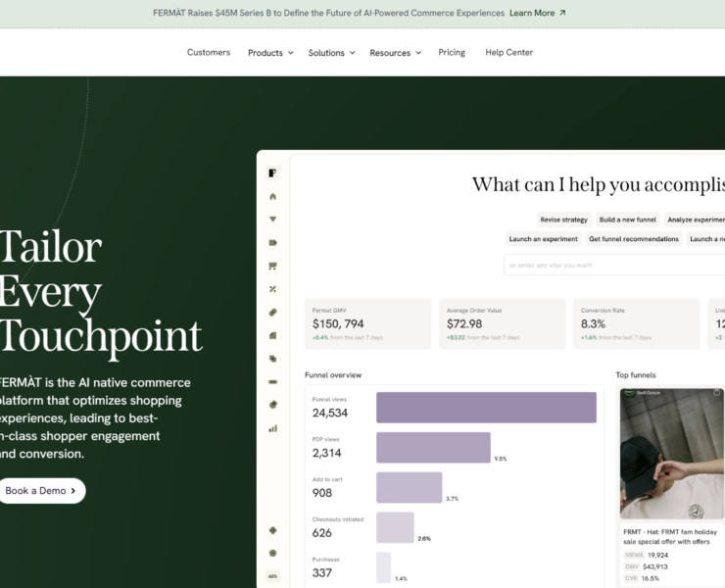Click the Get funnel recommendations chip

click(634, 239)
